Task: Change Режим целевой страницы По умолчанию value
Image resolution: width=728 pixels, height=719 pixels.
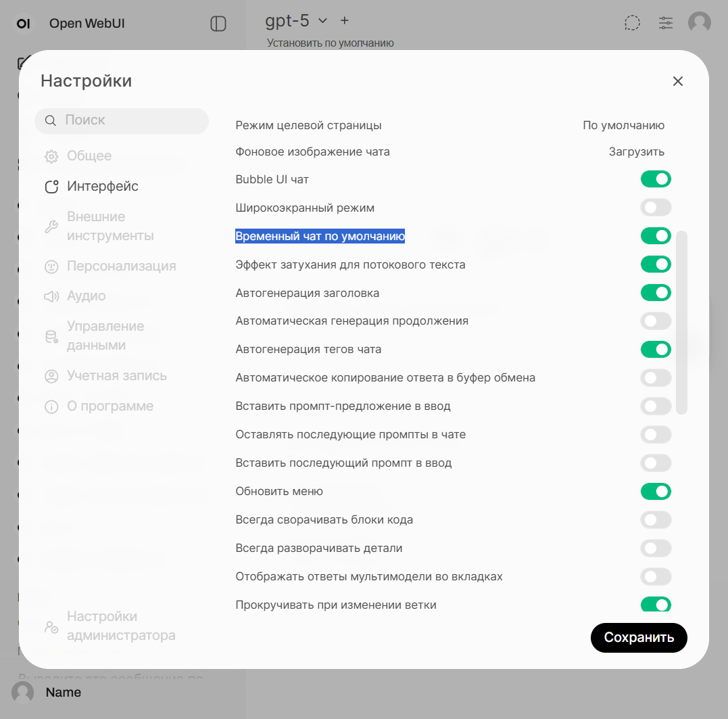Action: click(623, 125)
